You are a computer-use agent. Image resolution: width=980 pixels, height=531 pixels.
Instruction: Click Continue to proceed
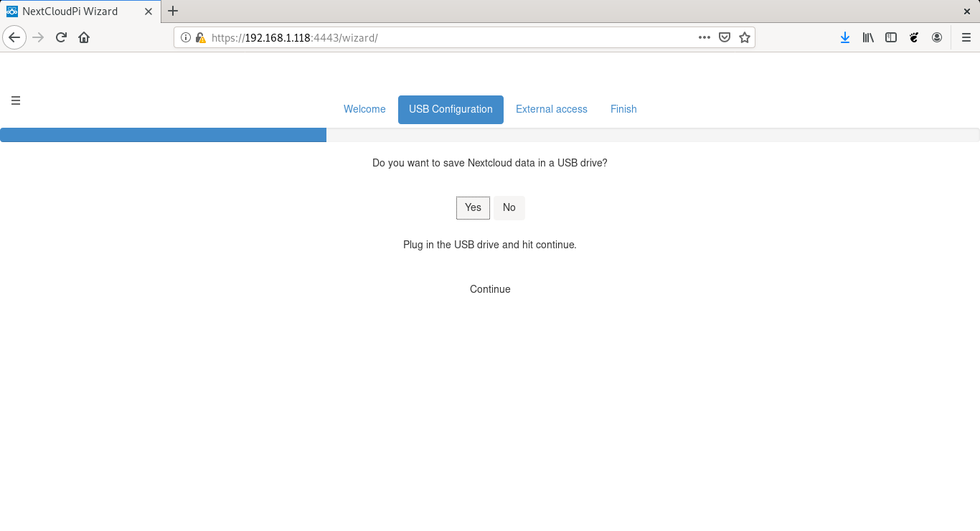coord(490,289)
